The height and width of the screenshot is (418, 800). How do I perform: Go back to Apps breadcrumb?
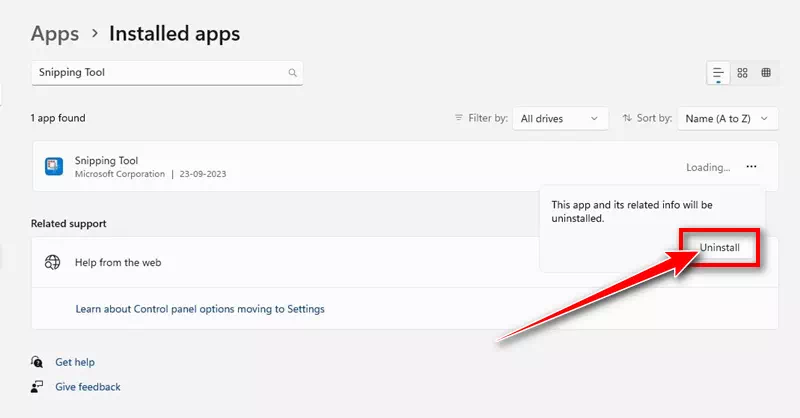55,34
